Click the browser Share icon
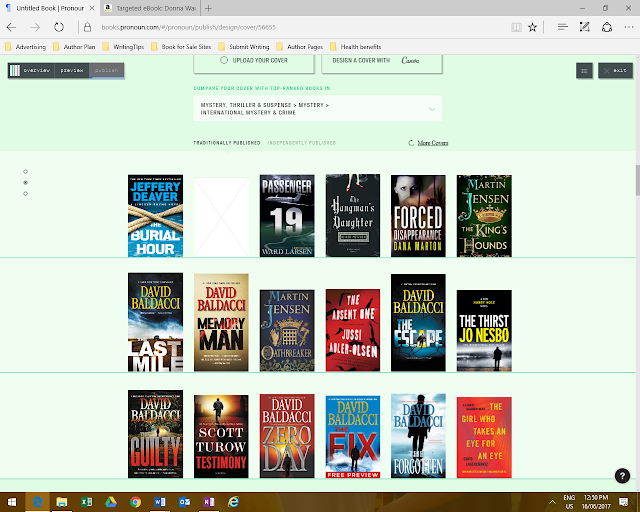This screenshot has width=640, height=512. point(607,27)
